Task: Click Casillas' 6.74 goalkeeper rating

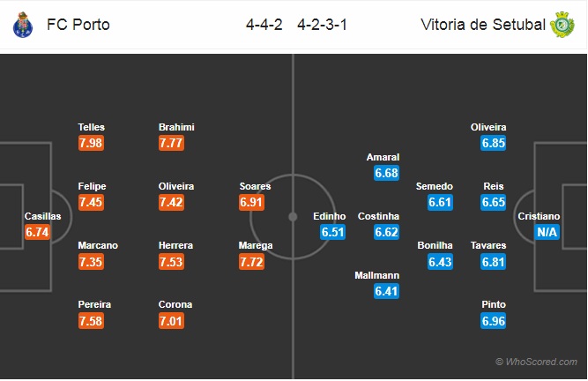Action: tap(38, 232)
